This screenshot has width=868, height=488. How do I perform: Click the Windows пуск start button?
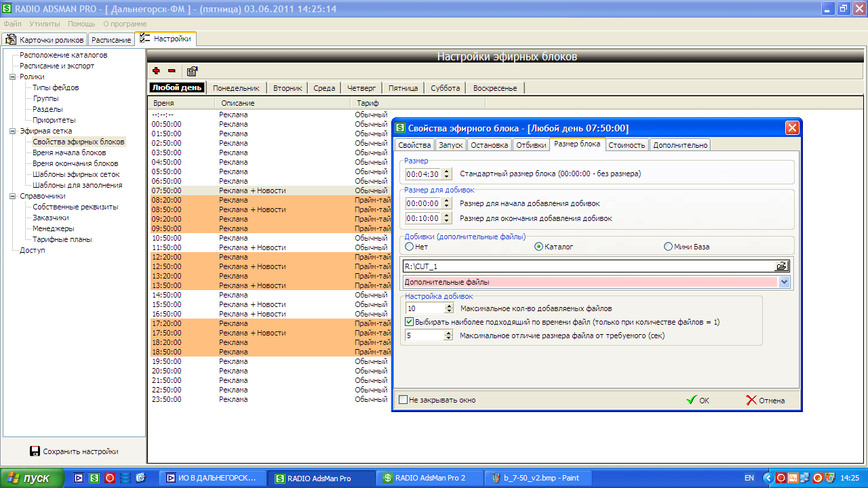[32, 478]
